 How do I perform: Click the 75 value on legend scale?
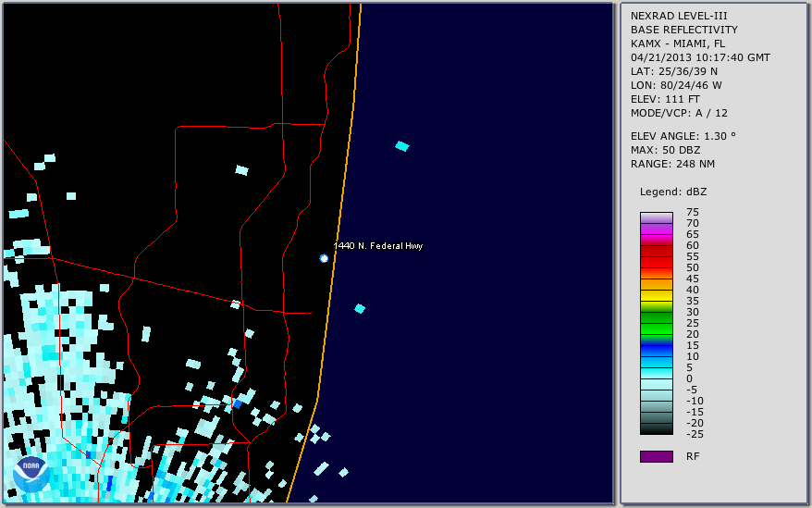pyautogui.click(x=693, y=212)
